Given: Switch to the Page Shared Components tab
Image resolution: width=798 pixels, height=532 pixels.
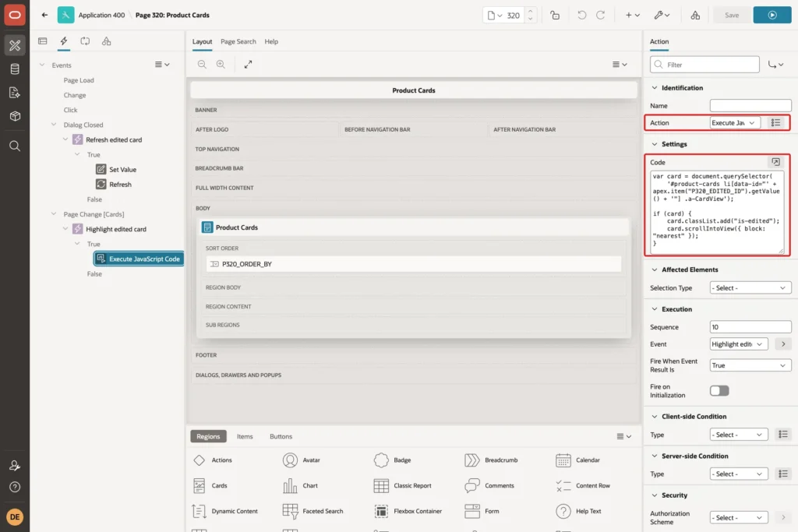Looking at the screenshot, I should coord(106,41).
